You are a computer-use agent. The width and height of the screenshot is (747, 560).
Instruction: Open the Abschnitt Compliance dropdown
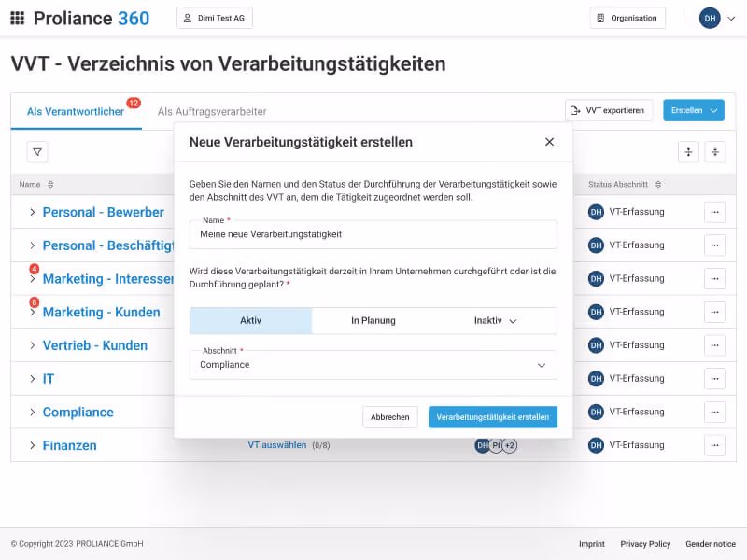373,365
